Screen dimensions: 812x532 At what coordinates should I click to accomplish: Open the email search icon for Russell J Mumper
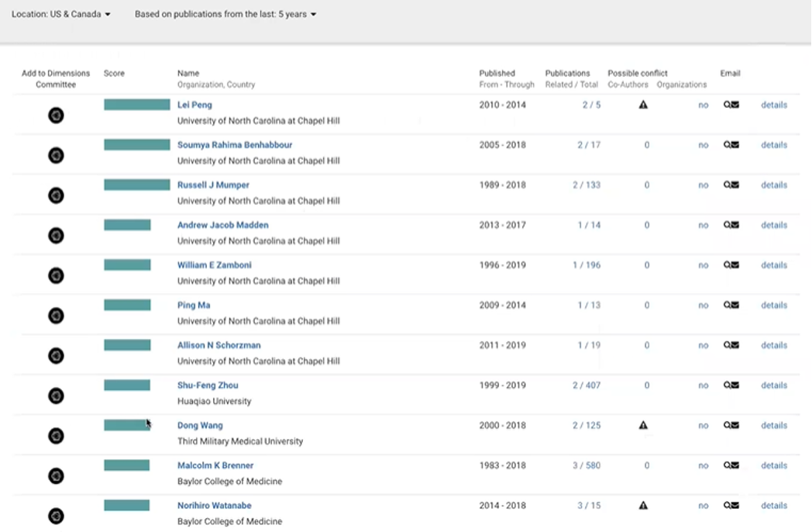point(725,185)
